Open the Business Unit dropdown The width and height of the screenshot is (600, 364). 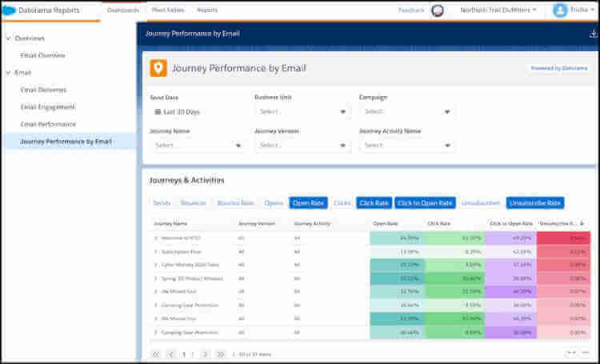[x=302, y=112]
